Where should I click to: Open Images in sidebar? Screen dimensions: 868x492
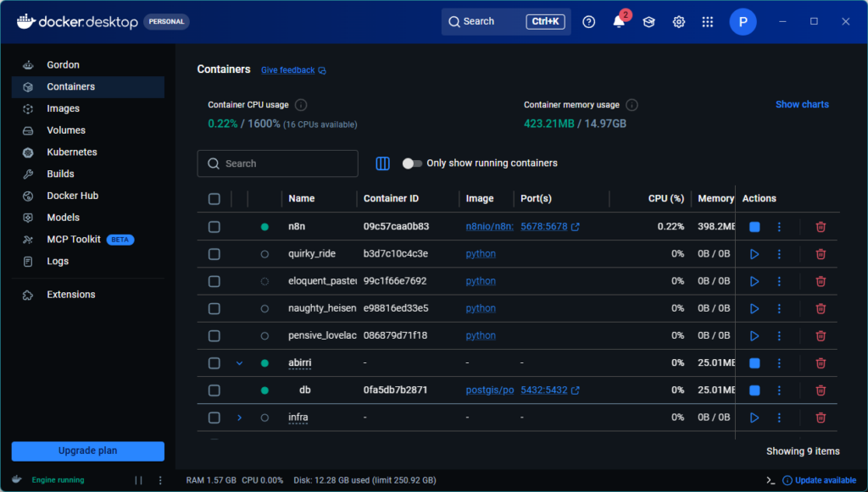(x=88, y=108)
